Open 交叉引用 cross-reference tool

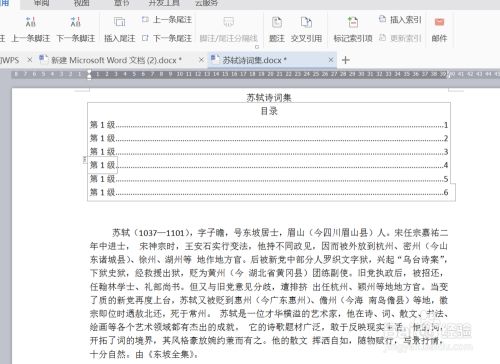tap(306, 22)
